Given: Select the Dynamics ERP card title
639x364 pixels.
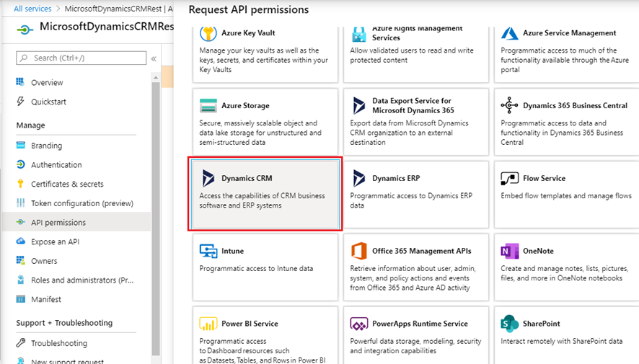Looking at the screenshot, I should [x=396, y=178].
